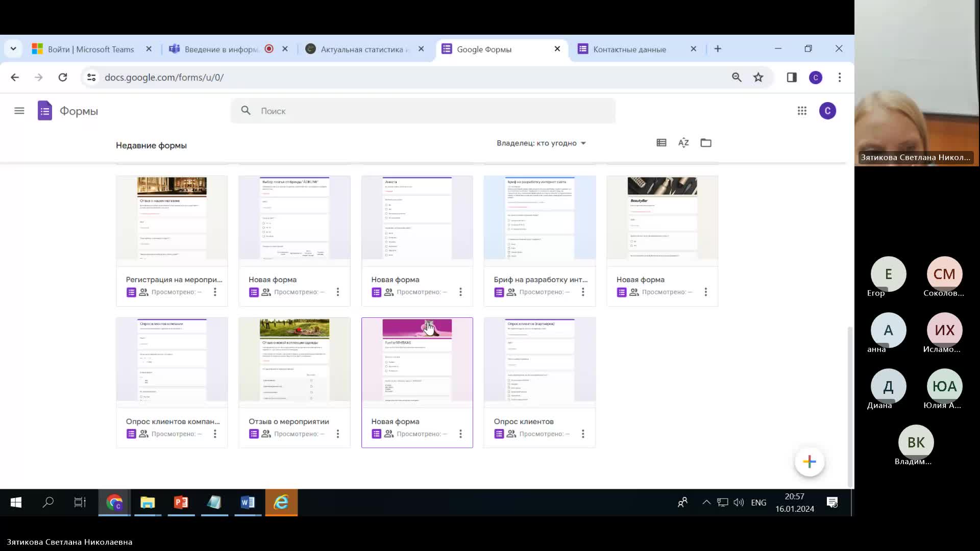Switch to list view layout
The width and height of the screenshot is (980, 551).
(661, 143)
